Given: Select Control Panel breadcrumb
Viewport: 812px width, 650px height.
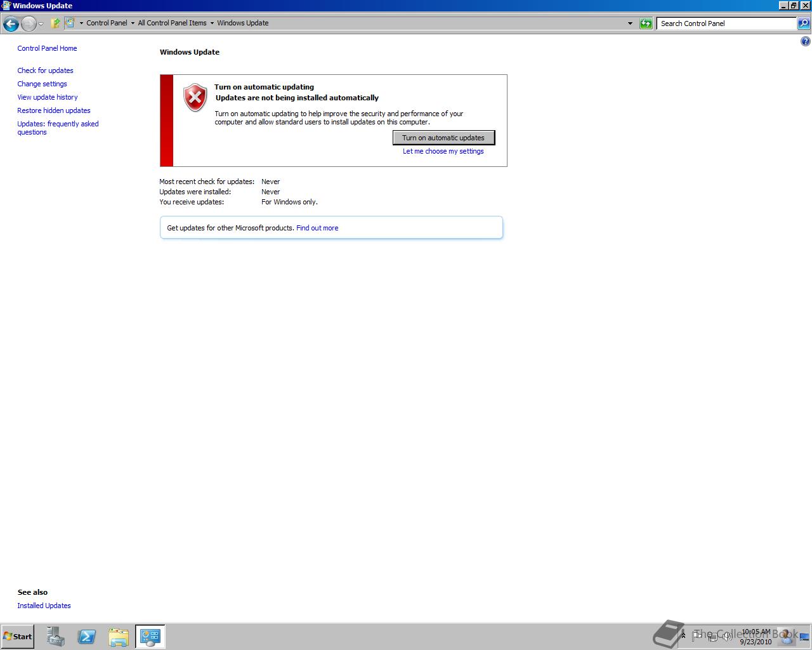Looking at the screenshot, I should click(x=107, y=23).
